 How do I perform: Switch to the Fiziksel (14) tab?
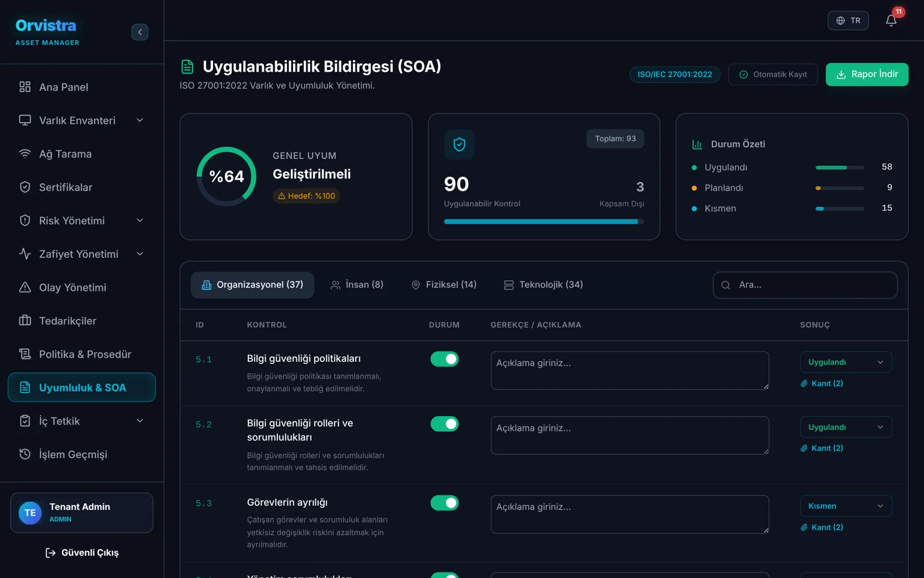click(444, 285)
